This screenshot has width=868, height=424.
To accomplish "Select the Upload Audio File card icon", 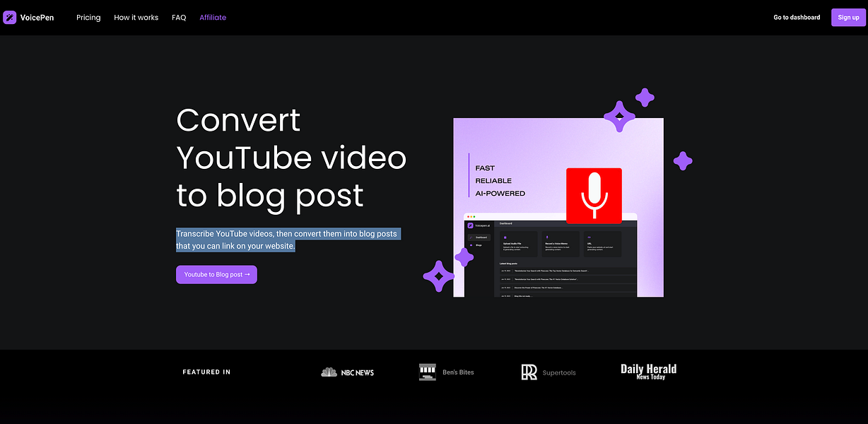I will [505, 237].
